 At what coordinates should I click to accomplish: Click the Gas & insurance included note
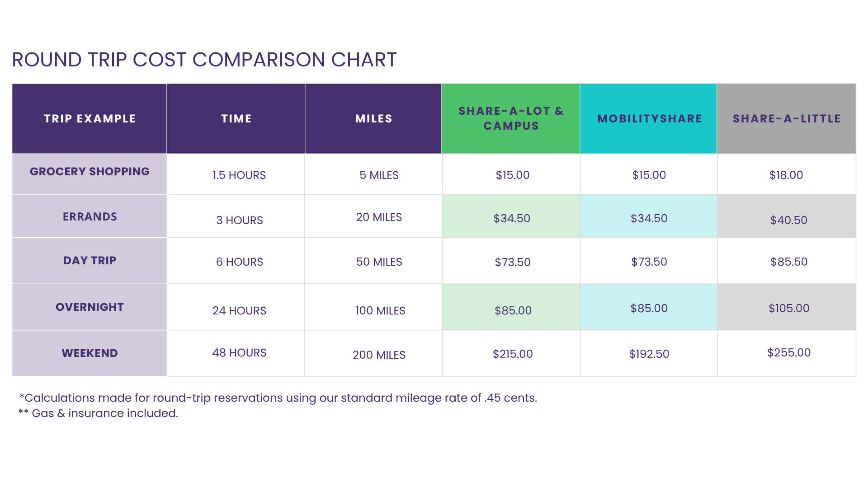(99, 413)
